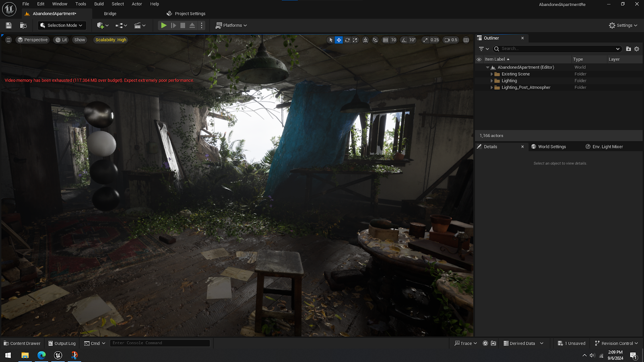Switch to the Env. Light Mixer tab
The height and width of the screenshot is (362, 644).
pyautogui.click(x=604, y=147)
